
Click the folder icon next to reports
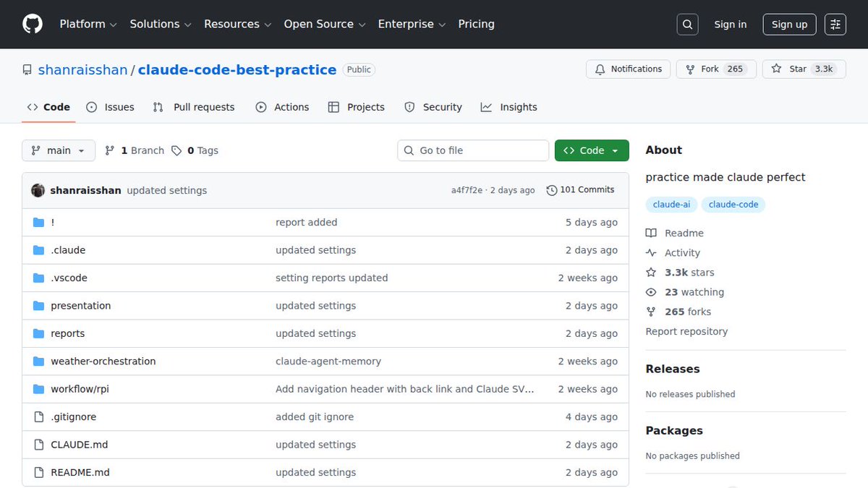coord(39,333)
